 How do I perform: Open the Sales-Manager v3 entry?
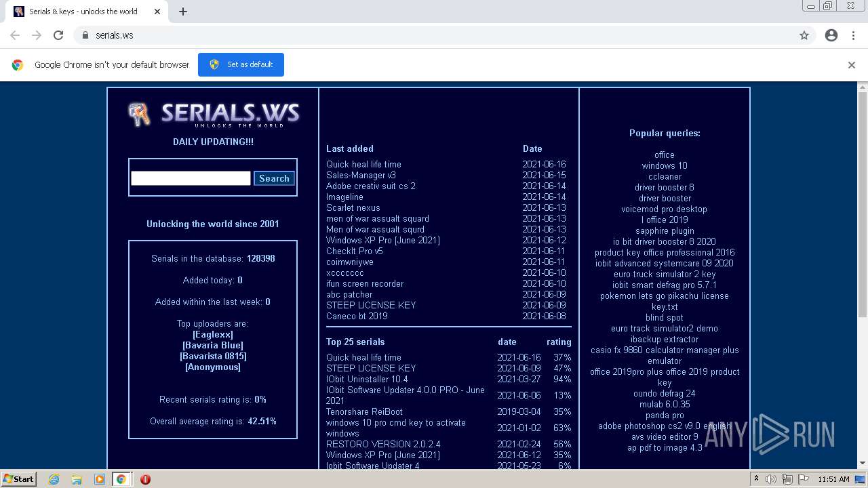pyautogui.click(x=361, y=175)
